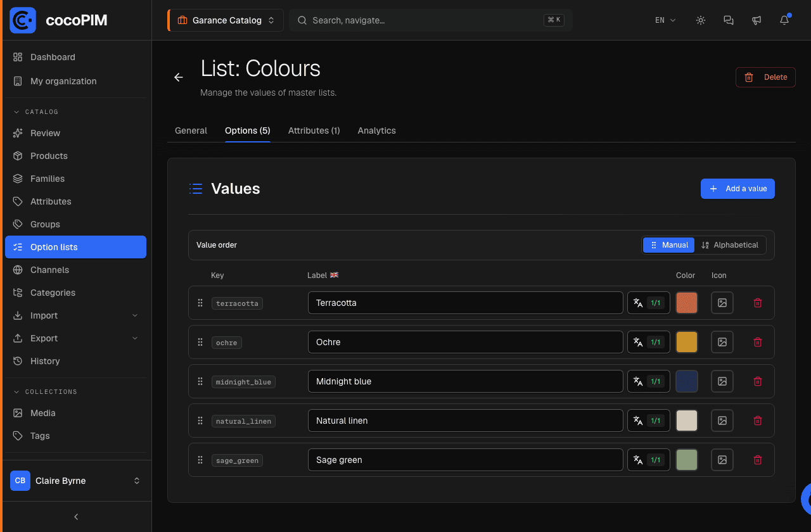This screenshot has width=811, height=532.
Task: Open the notifications bell icon
Action: (x=784, y=20)
